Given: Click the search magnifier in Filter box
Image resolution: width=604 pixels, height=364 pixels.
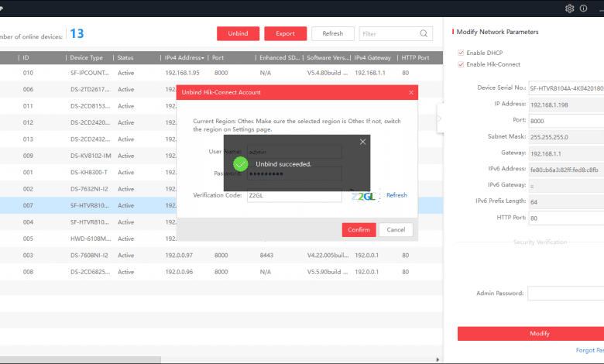Looking at the screenshot, I should point(424,33).
